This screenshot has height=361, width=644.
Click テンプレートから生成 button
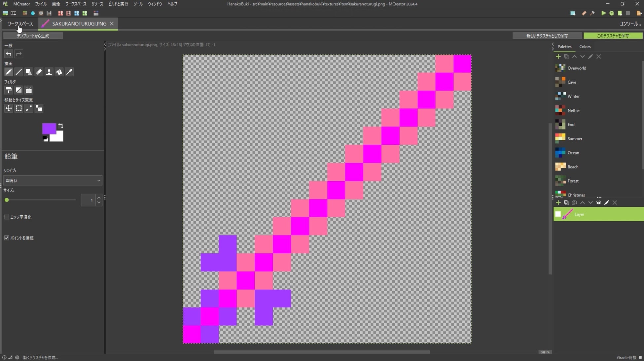click(33, 36)
